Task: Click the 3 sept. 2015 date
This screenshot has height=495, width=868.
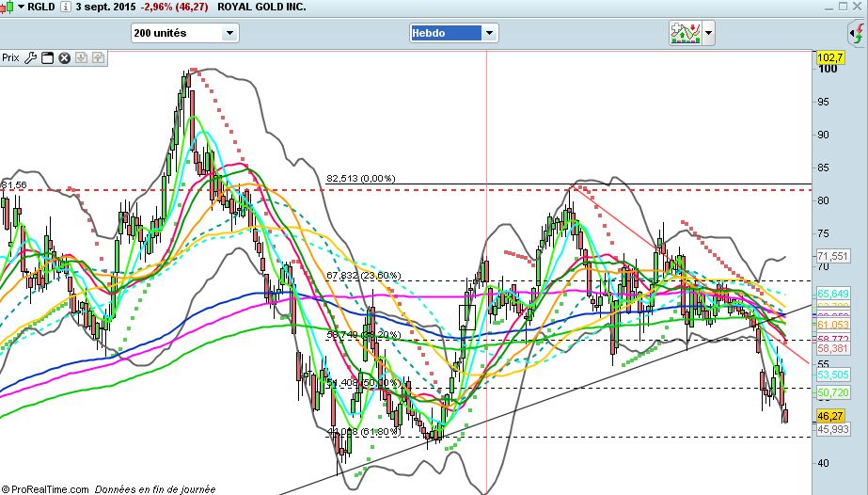Action: (x=105, y=8)
